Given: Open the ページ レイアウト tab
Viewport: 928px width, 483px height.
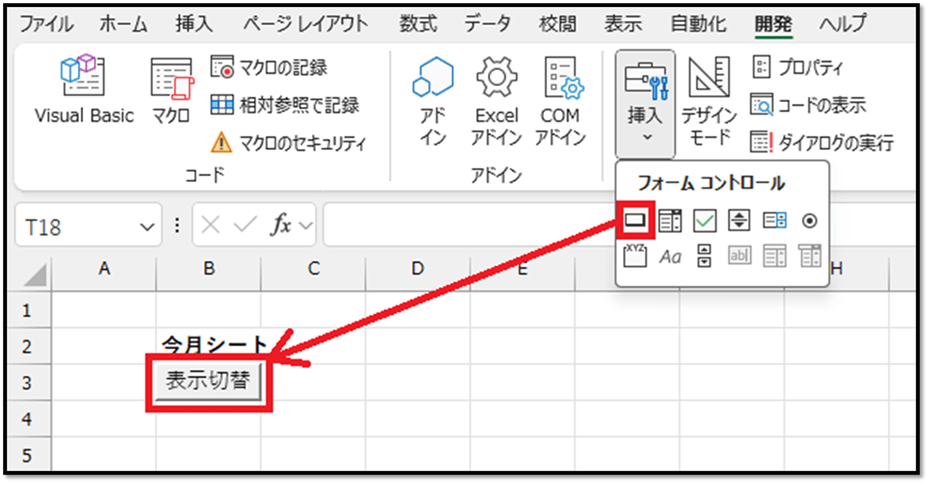Looking at the screenshot, I should 305,24.
